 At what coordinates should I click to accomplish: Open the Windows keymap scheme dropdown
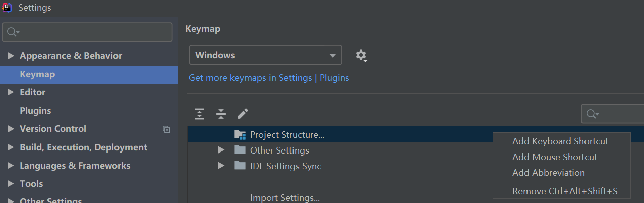coord(265,55)
